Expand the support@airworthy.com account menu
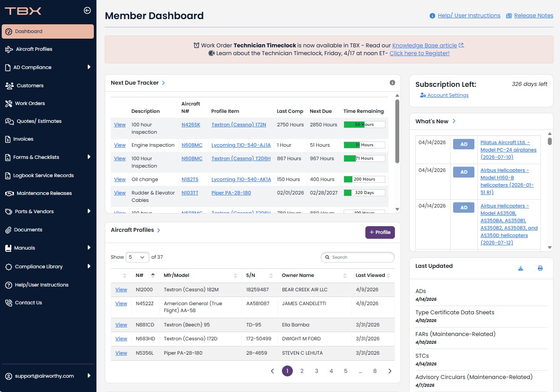The height and width of the screenshot is (392, 560). pyautogui.click(x=89, y=376)
